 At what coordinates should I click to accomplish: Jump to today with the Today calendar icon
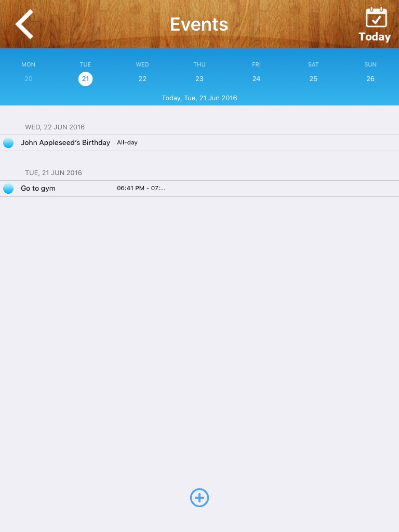tap(375, 24)
